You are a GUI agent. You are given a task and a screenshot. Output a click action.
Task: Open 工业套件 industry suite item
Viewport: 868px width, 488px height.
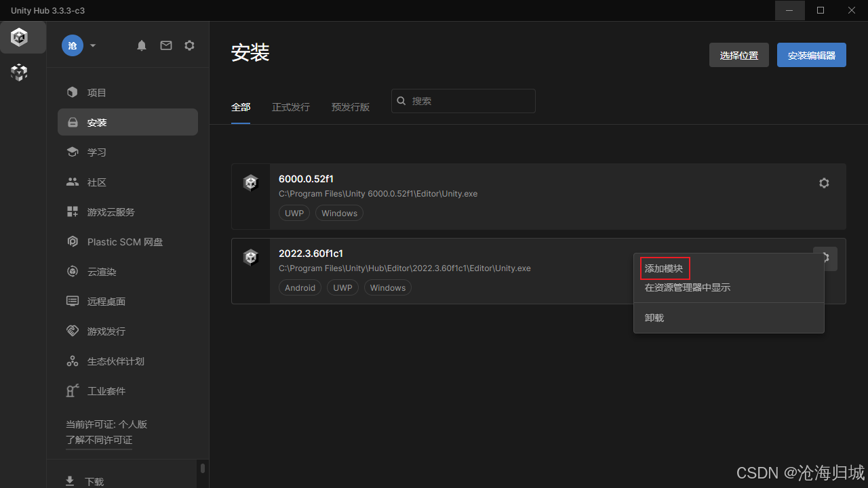pyautogui.click(x=127, y=390)
